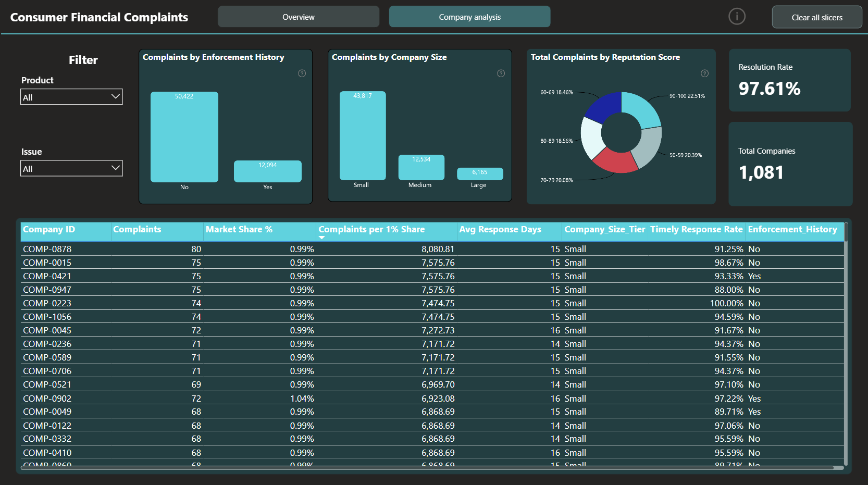The width and height of the screenshot is (868, 485).
Task: Click the Total Companies 1,081 card
Action: tap(790, 164)
